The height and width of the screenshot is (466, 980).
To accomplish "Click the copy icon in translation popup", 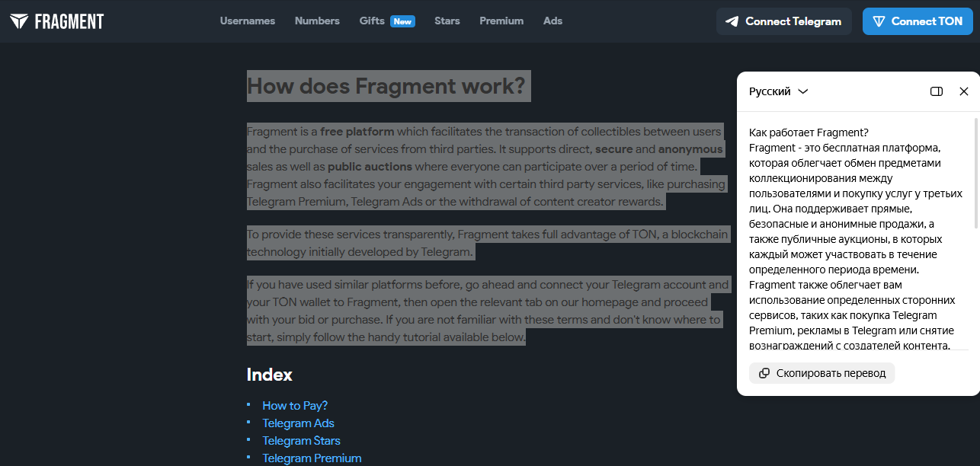I will click(764, 373).
